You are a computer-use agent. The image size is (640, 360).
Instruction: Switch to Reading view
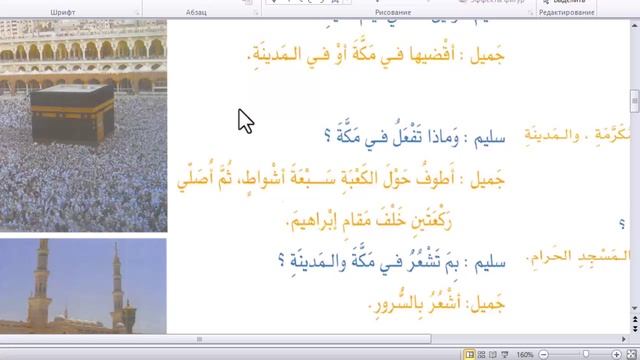click(x=493, y=355)
